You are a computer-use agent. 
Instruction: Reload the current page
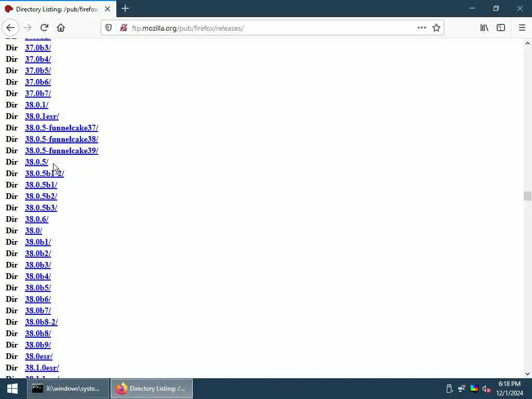coord(44,28)
